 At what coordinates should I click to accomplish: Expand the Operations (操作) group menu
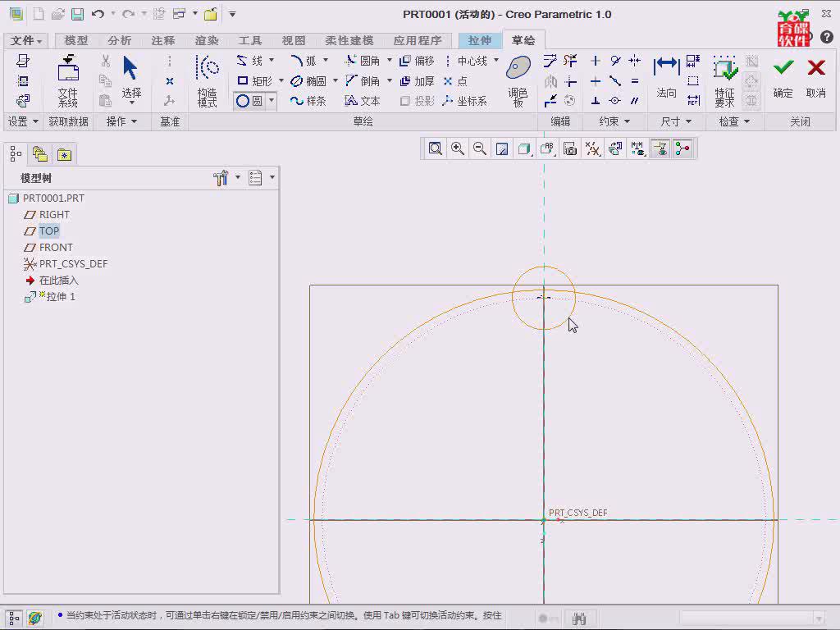121,121
